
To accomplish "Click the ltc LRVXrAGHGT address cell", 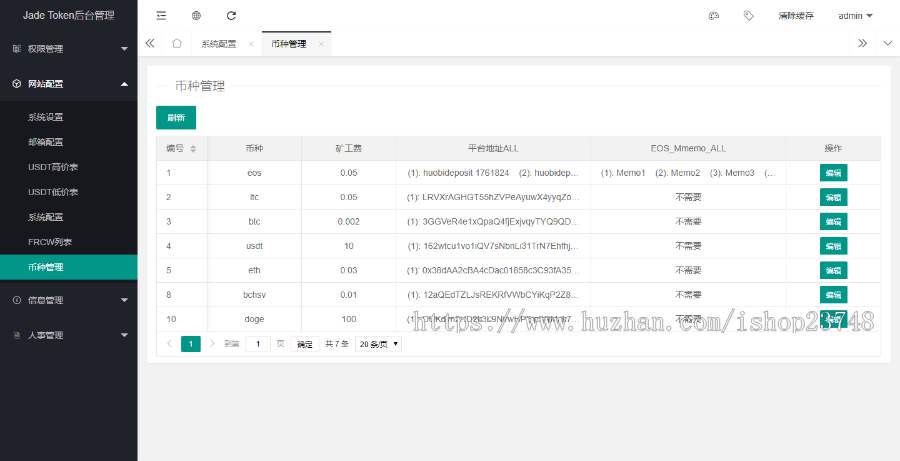I will [x=493, y=197].
